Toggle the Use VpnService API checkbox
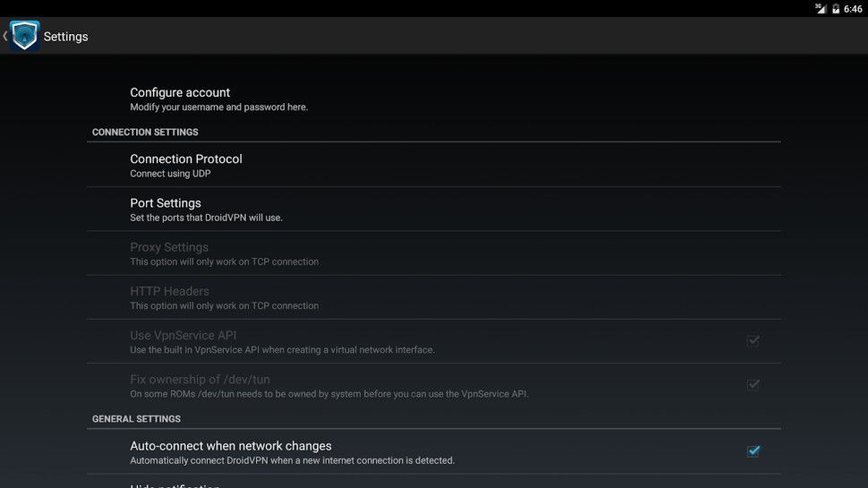The height and width of the screenshot is (488, 868). click(x=753, y=340)
